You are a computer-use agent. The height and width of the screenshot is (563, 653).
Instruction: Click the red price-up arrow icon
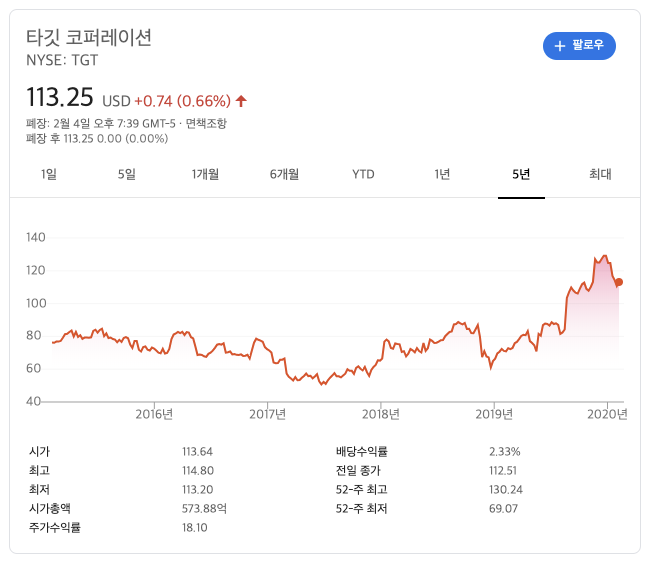tap(241, 101)
